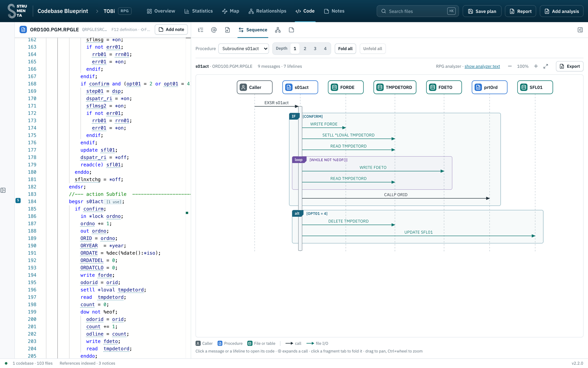Fold the IF CONFIRM fragment tab
Viewport: 588px width, 368px height.
294,116
